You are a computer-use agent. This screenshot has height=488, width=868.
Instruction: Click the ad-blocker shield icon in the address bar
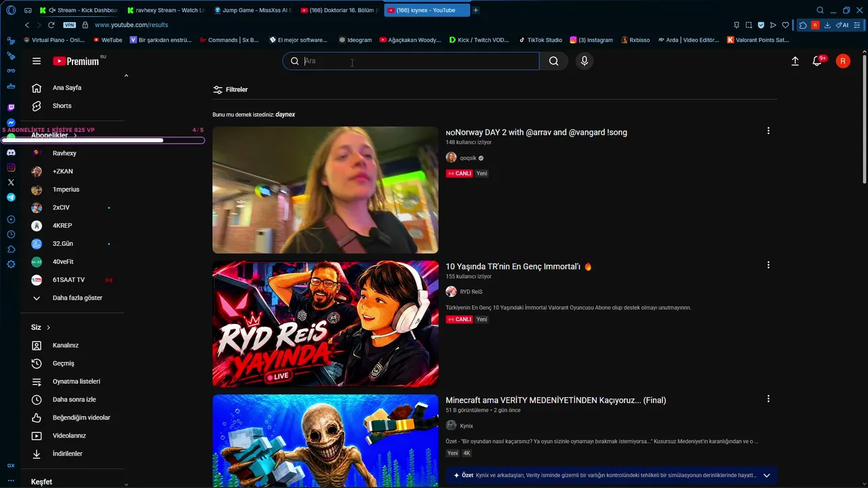coord(761,25)
